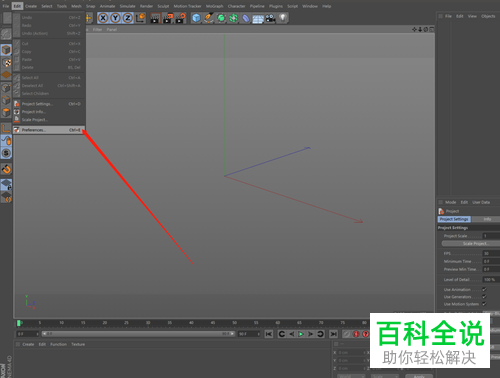Toggle the Use Animation checkbox
The width and height of the screenshot is (500, 378).
[484, 289]
